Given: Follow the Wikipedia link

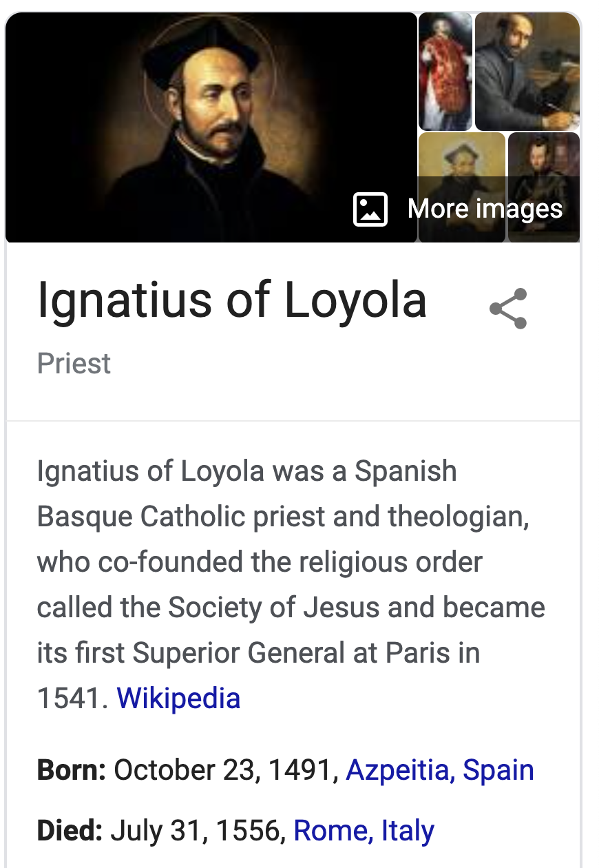Looking at the screenshot, I should pyautogui.click(x=178, y=698).
